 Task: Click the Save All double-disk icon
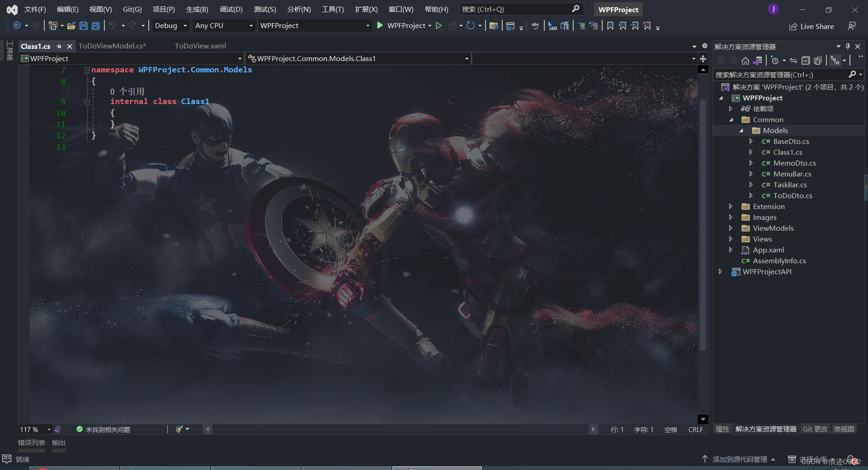[x=96, y=26]
